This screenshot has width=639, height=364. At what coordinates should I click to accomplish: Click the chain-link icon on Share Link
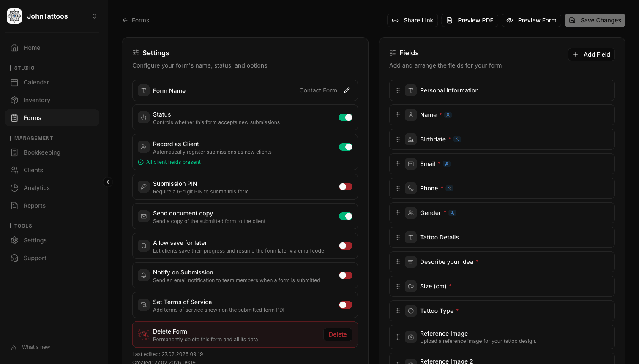point(395,20)
